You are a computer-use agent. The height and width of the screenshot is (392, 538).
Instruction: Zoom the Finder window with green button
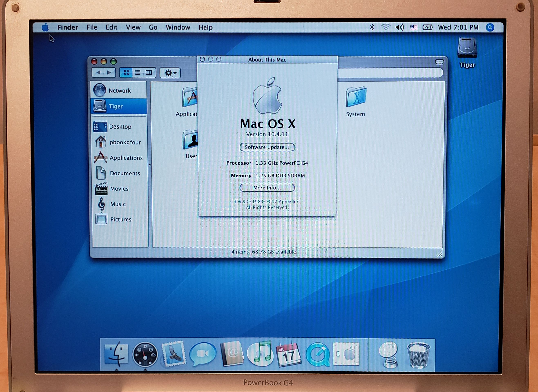[114, 62]
